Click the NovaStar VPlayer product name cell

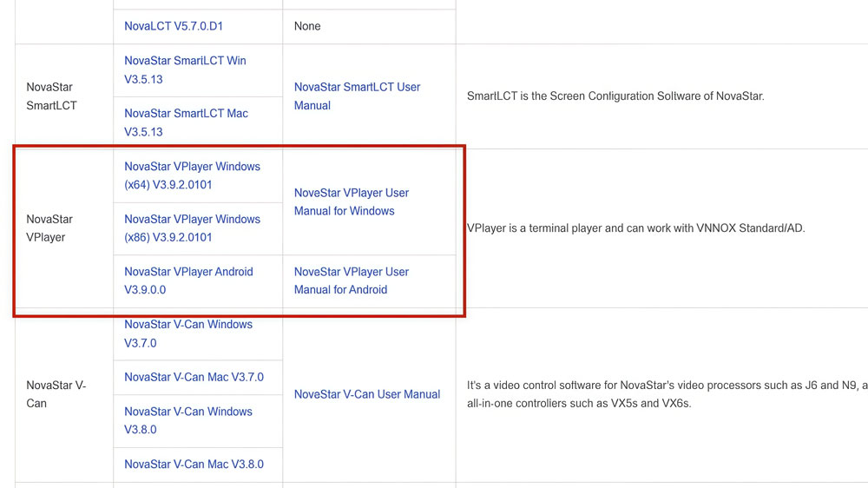click(x=49, y=228)
